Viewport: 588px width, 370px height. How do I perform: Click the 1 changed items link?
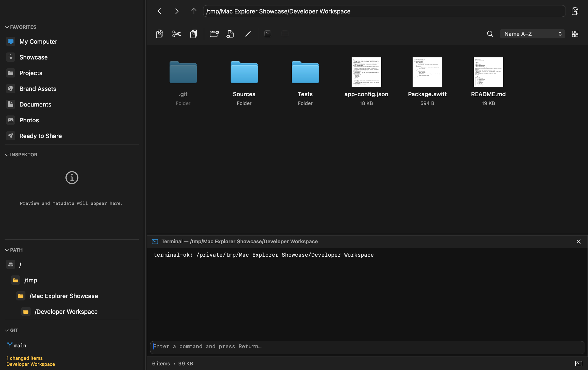click(x=24, y=358)
